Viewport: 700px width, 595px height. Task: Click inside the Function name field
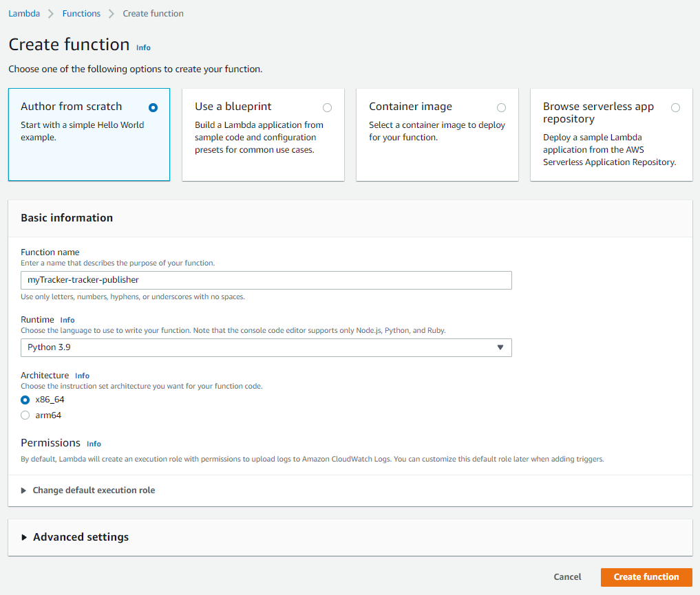[x=266, y=280]
